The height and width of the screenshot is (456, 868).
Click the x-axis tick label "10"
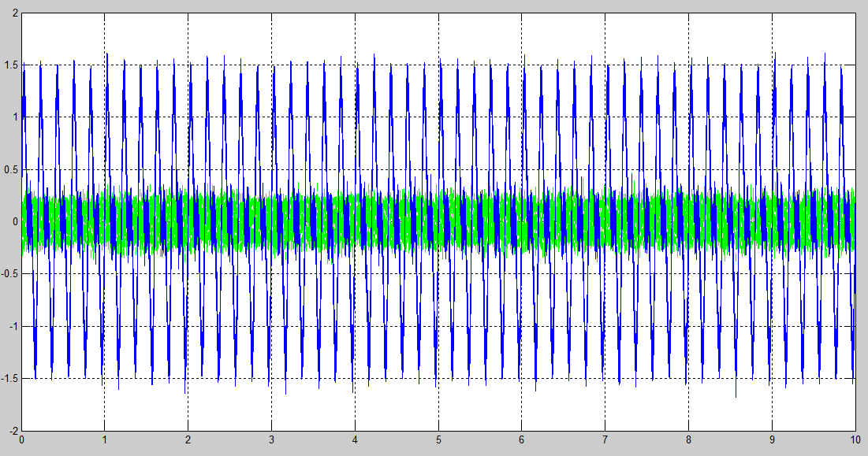click(856, 440)
